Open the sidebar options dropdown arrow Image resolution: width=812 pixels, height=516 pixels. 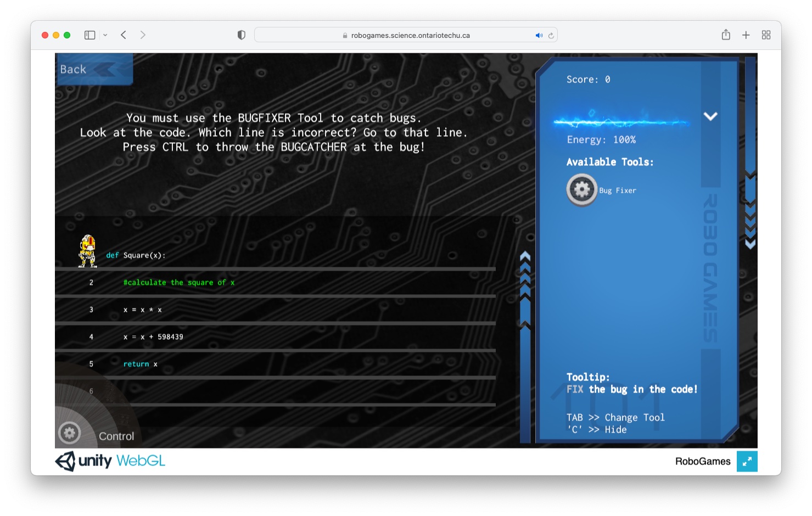[x=105, y=35]
